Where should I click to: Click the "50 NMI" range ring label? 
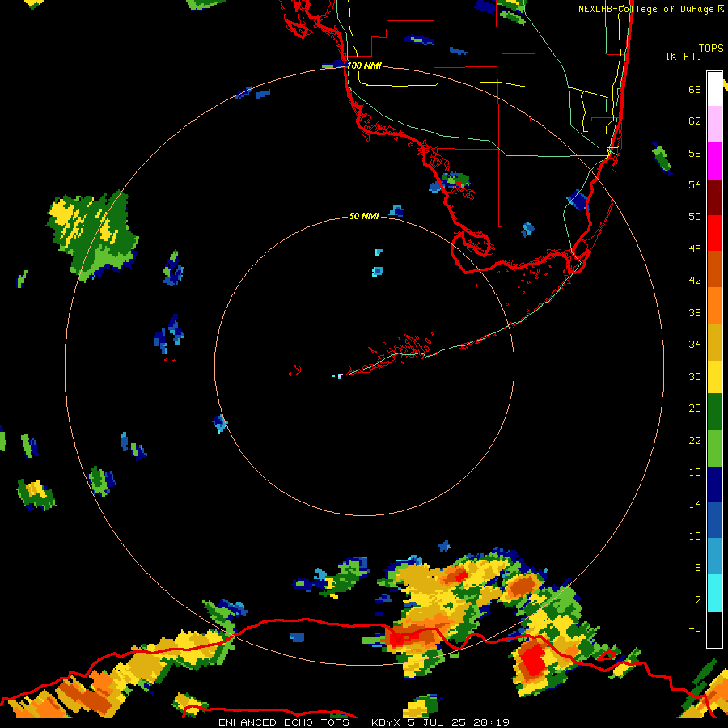pos(364,216)
